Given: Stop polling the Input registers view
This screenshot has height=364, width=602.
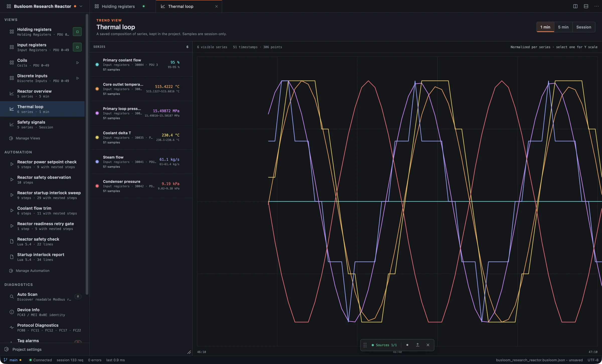Looking at the screenshot, I should [77, 47].
